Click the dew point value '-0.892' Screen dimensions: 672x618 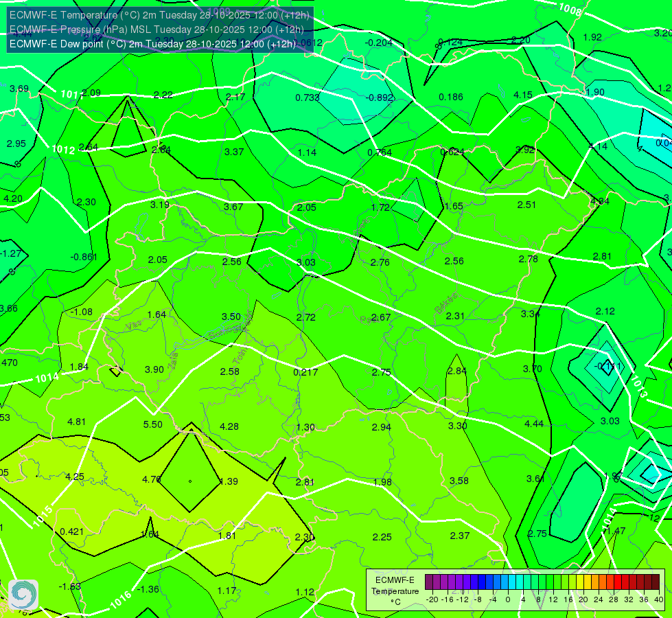click(380, 98)
